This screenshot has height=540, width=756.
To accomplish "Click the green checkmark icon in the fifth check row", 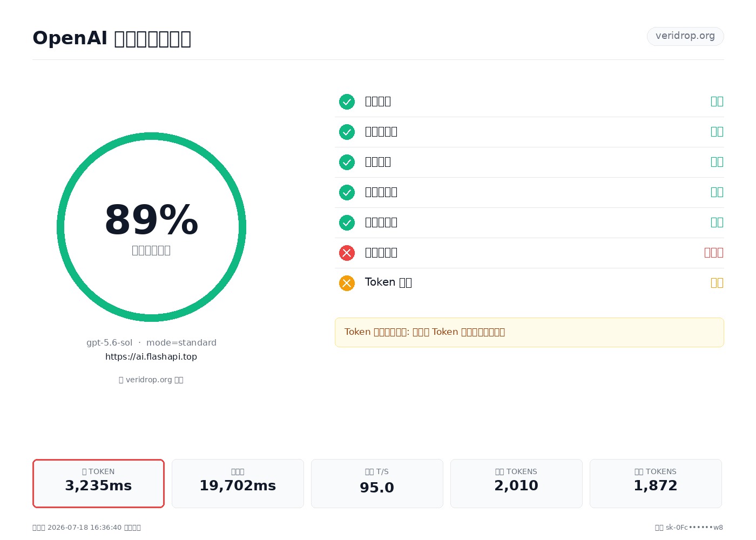I will point(347,222).
